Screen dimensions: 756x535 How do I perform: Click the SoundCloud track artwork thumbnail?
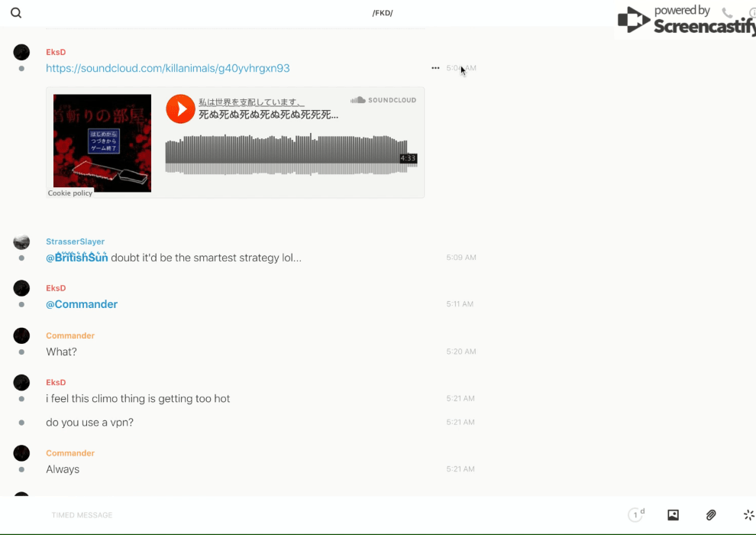102,143
